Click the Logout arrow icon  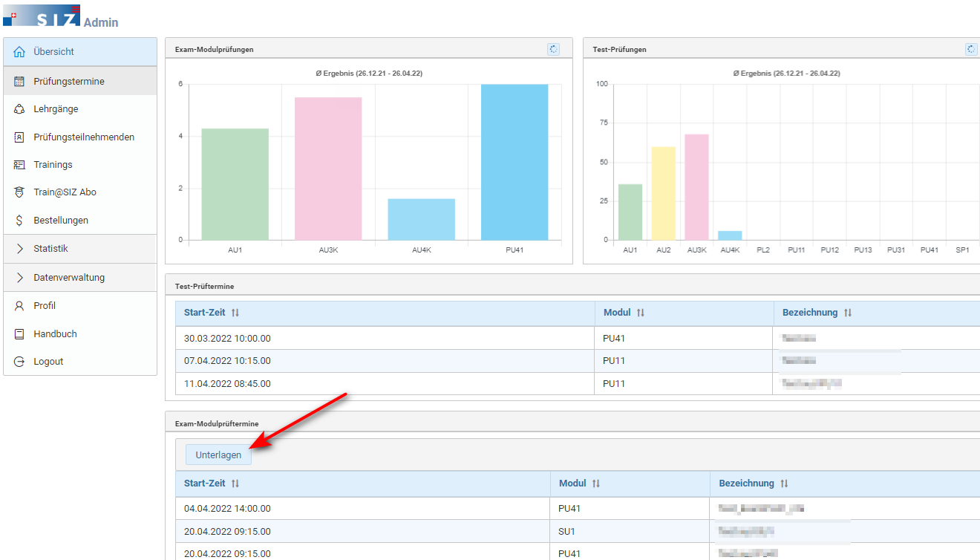pyautogui.click(x=19, y=362)
